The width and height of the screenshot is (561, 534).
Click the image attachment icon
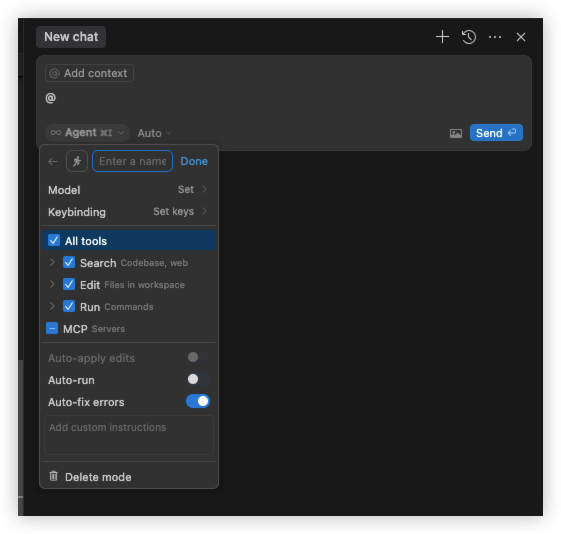[455, 133]
